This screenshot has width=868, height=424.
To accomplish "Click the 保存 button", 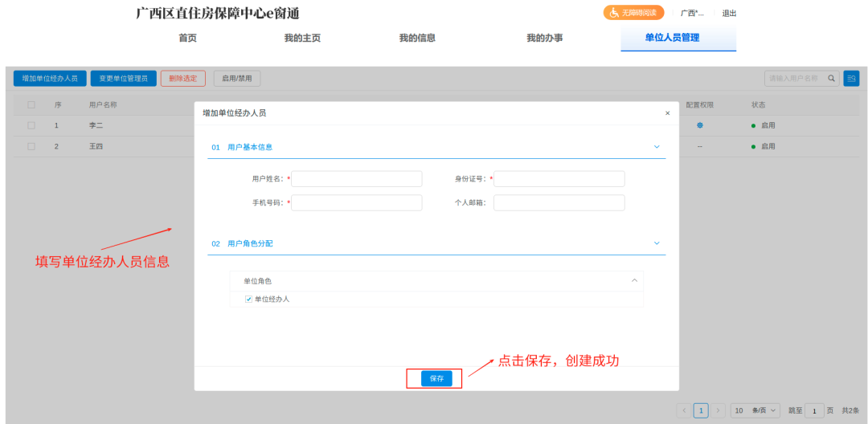I will coord(436,378).
